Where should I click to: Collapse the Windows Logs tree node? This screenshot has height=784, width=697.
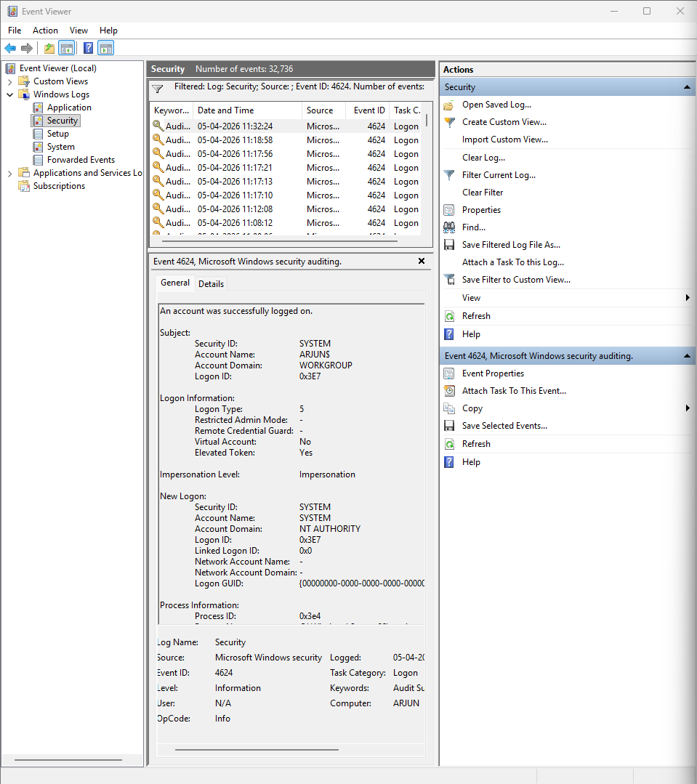pyautogui.click(x=9, y=94)
